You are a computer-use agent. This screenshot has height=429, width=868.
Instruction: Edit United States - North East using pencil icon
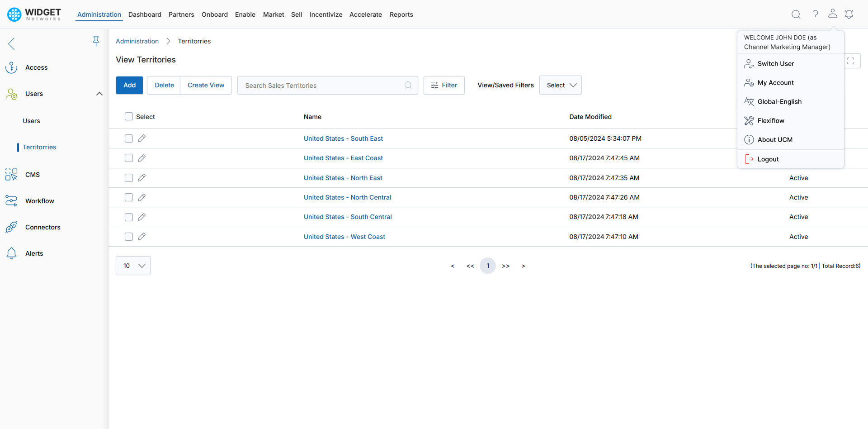(x=142, y=177)
